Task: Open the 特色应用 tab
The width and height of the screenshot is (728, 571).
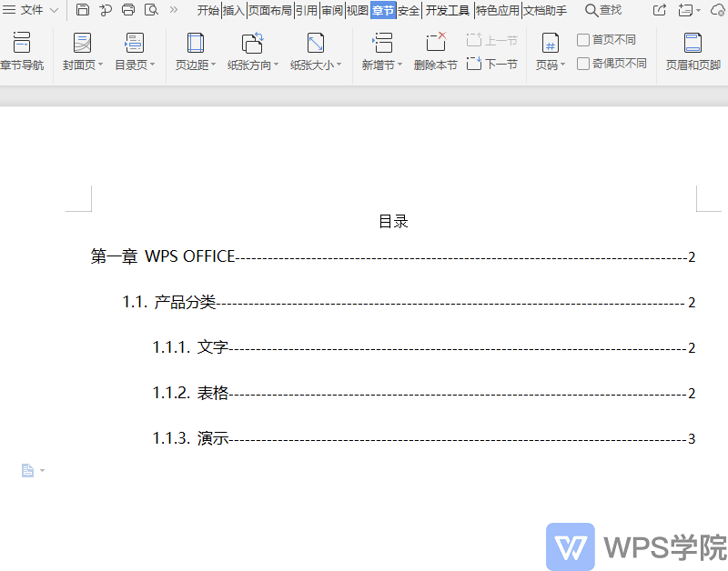Action: coord(498,10)
